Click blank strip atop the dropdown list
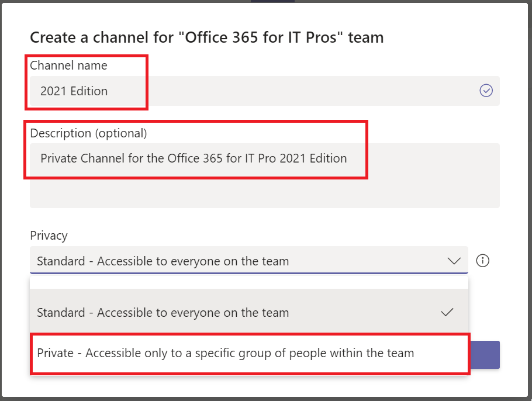The width and height of the screenshot is (532, 401). coord(249,282)
